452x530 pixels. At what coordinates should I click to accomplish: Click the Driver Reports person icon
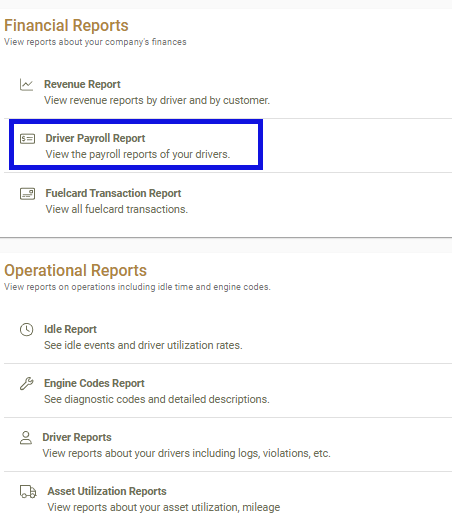(26, 438)
